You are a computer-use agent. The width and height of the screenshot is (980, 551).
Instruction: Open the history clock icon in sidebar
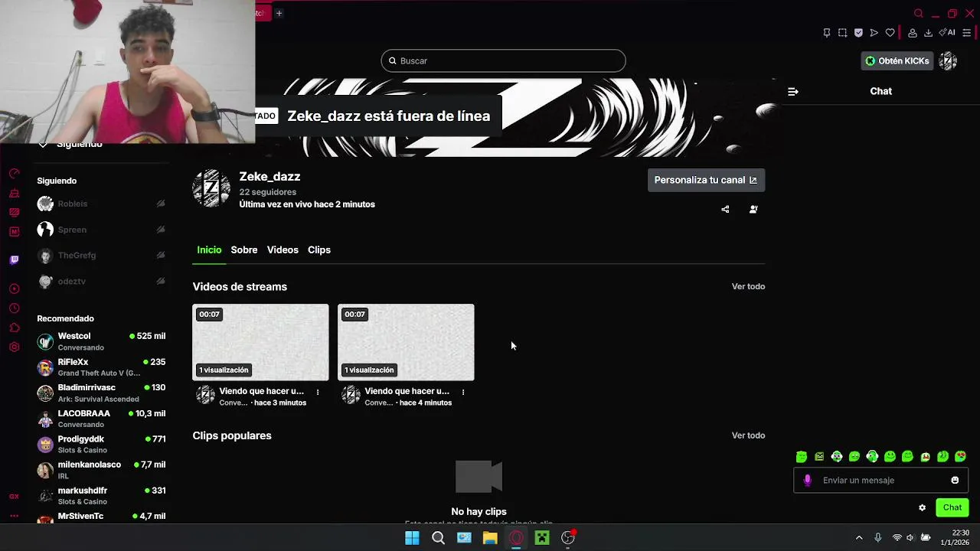(14, 308)
